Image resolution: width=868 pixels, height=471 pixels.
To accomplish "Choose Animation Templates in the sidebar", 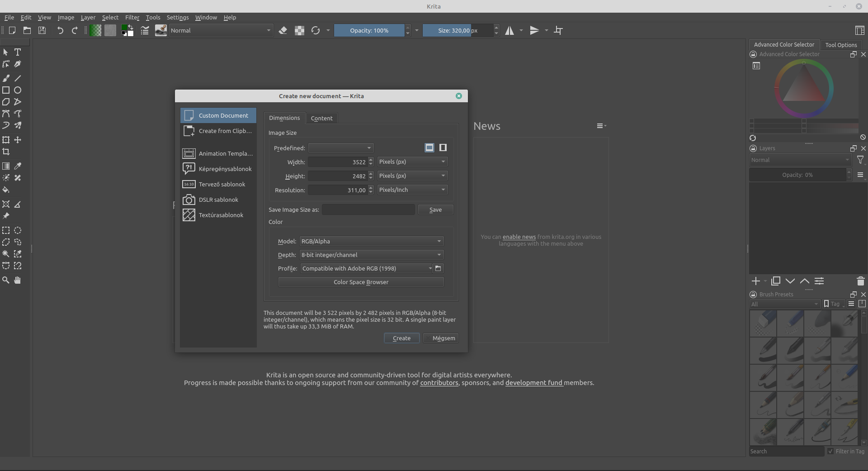I will 218,153.
